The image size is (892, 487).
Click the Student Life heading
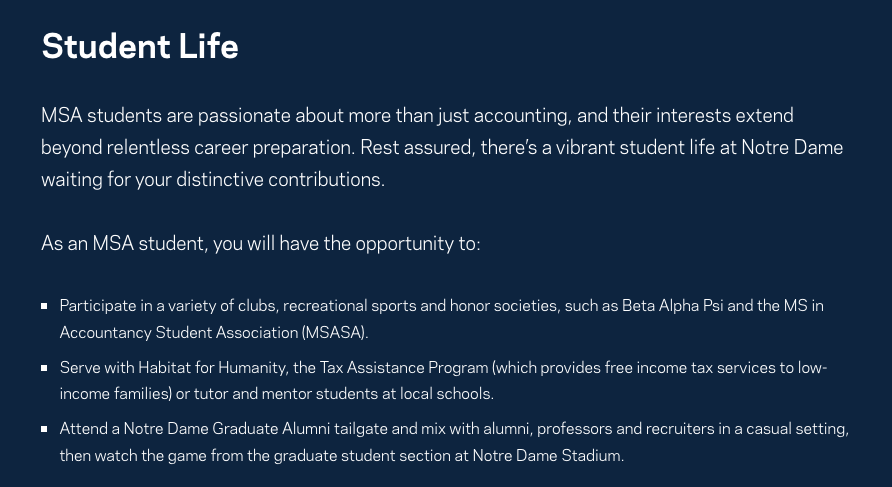pos(140,46)
